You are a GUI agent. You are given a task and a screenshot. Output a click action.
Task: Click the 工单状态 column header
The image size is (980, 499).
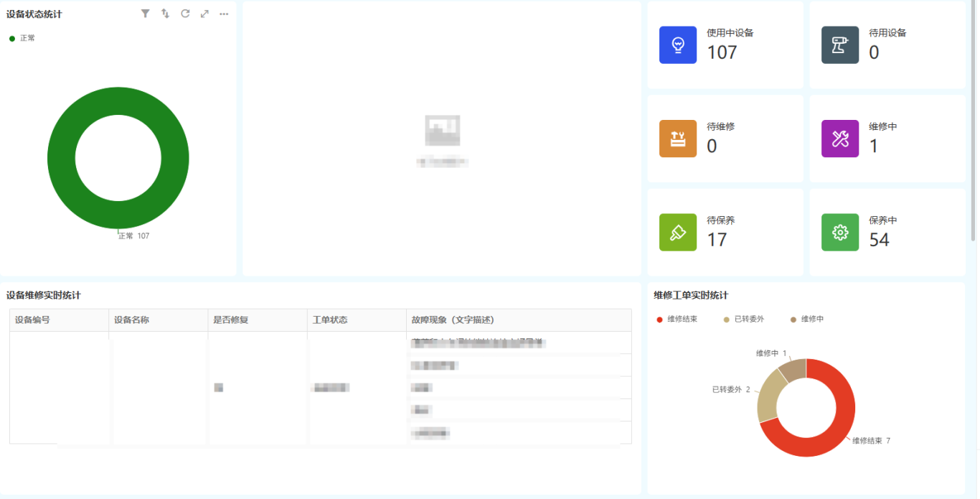(330, 320)
